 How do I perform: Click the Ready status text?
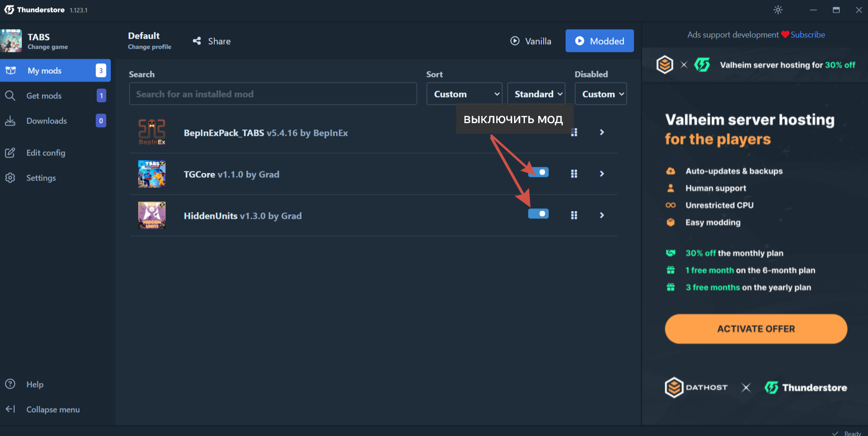[852, 433]
